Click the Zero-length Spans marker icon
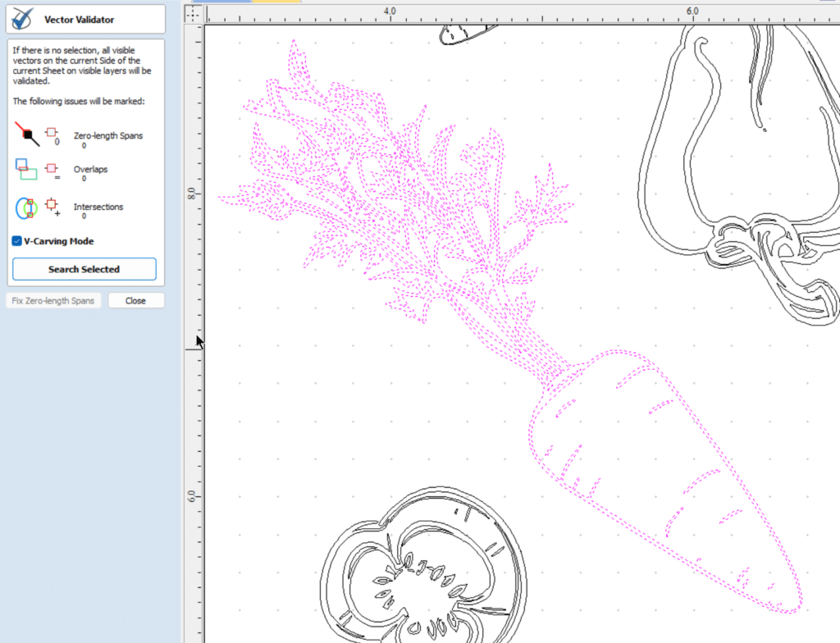This screenshot has height=643, width=840. 52,135
